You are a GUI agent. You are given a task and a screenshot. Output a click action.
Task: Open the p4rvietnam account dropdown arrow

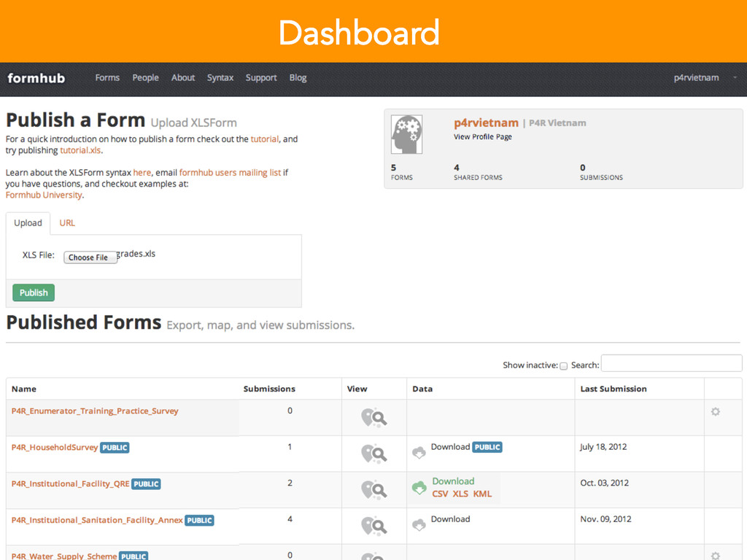coord(735,77)
